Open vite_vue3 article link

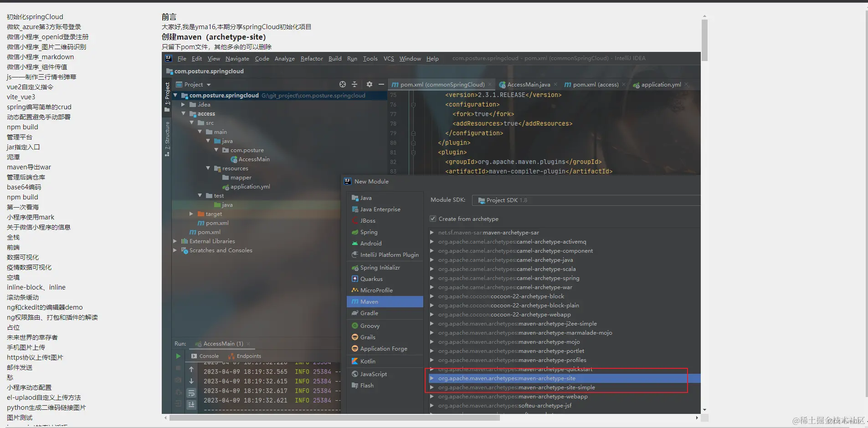[x=21, y=97]
